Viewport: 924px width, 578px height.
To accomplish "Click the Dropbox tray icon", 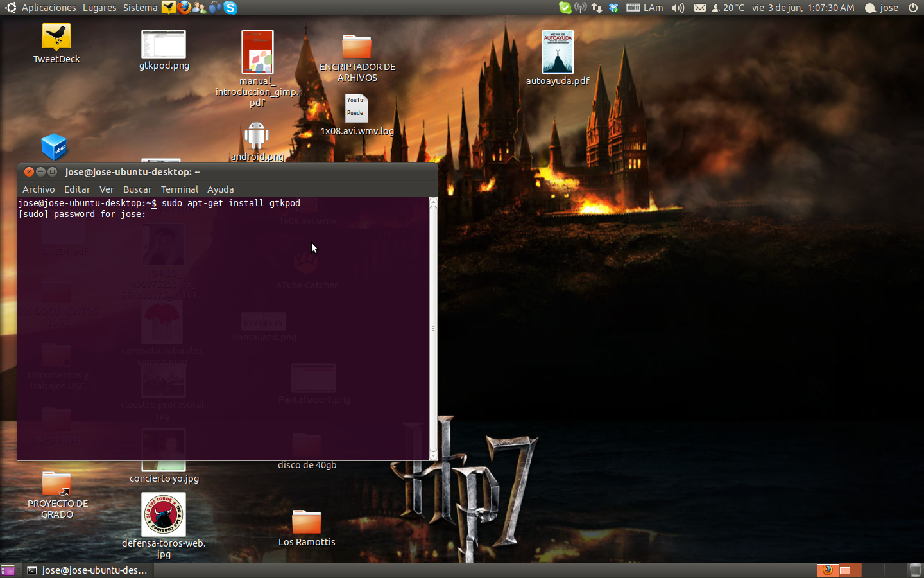I will click(613, 8).
